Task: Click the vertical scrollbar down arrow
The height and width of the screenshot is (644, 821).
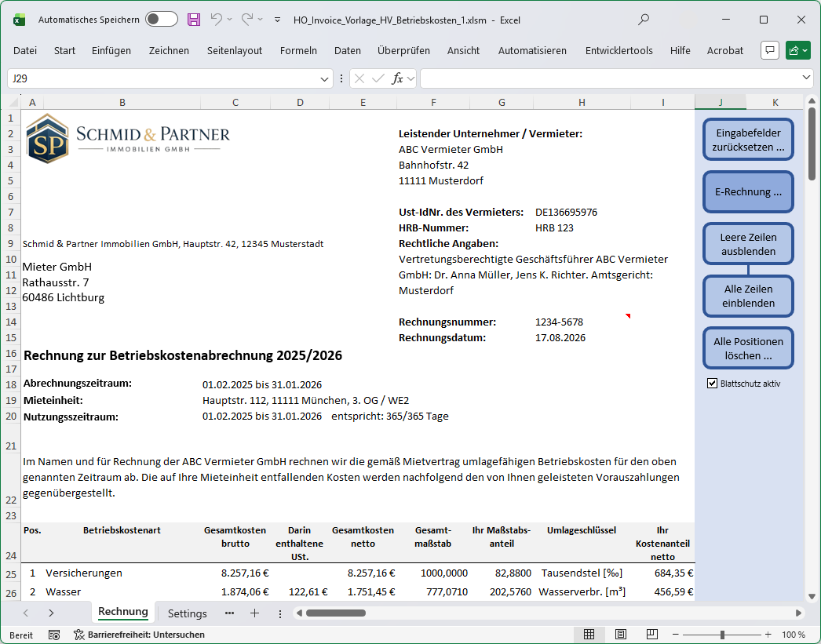Action: tap(811, 596)
